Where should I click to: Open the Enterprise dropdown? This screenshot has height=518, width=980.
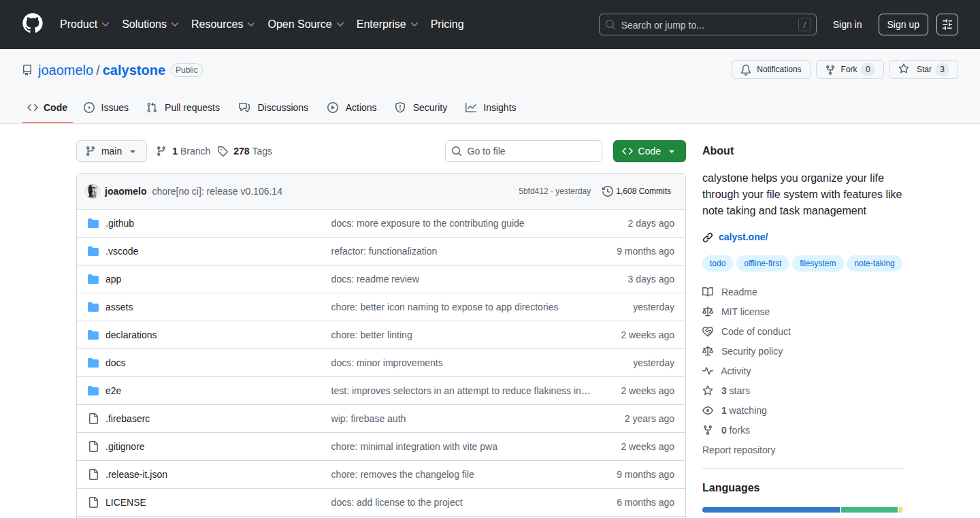click(x=388, y=25)
